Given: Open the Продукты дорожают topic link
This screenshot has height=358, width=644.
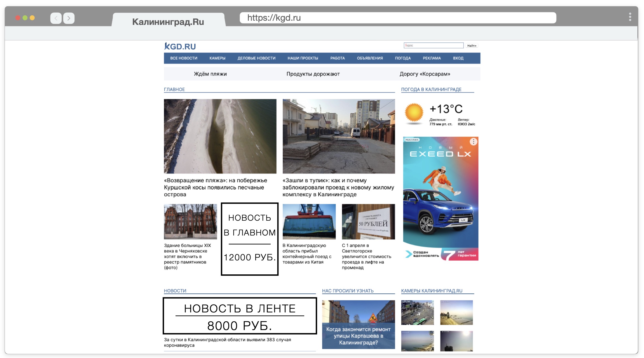Looking at the screenshot, I should pos(313,74).
